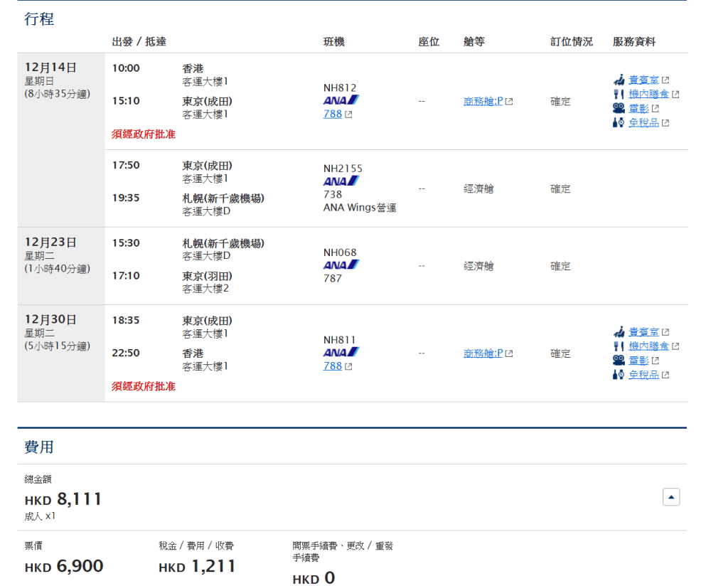Click the ANA logo under flight NH068
The image size is (728, 586).
click(341, 265)
